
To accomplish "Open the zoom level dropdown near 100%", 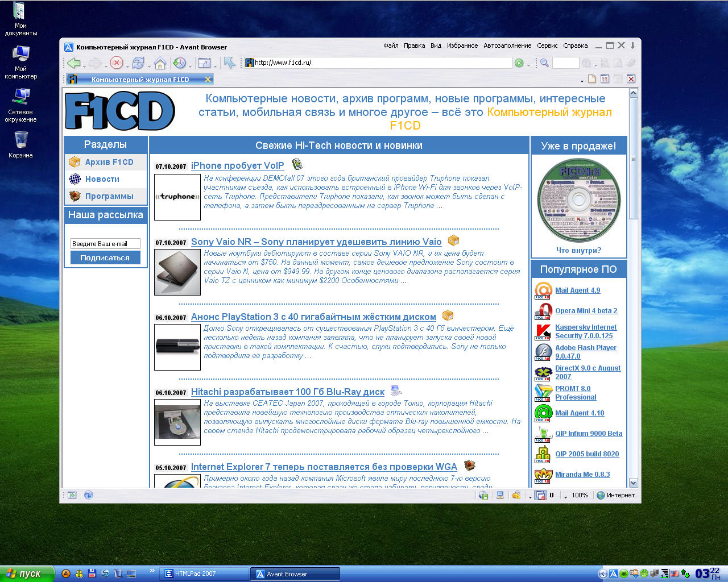I will click(x=565, y=497).
